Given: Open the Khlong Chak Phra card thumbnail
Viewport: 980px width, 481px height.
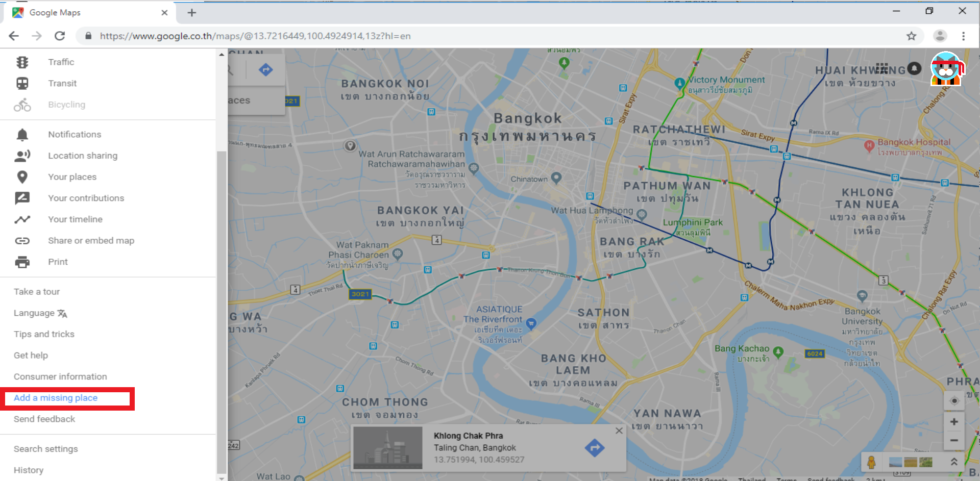Looking at the screenshot, I should (388, 447).
